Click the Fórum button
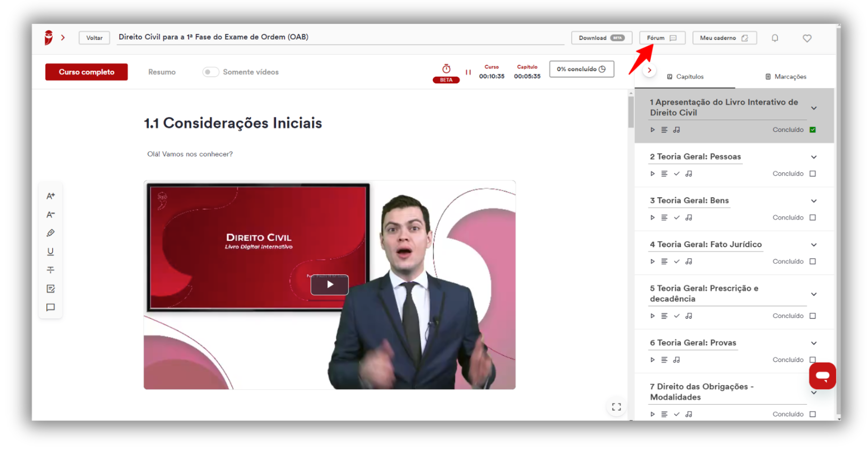The height and width of the screenshot is (453, 868). tap(662, 38)
